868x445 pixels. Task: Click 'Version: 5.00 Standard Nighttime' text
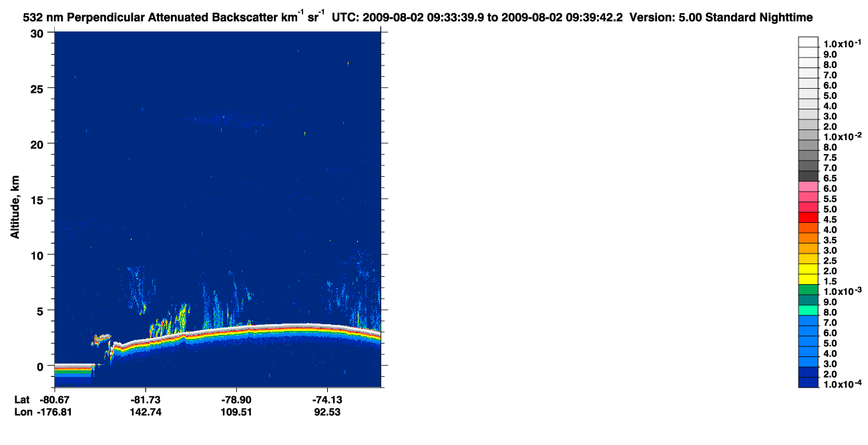(722, 17)
